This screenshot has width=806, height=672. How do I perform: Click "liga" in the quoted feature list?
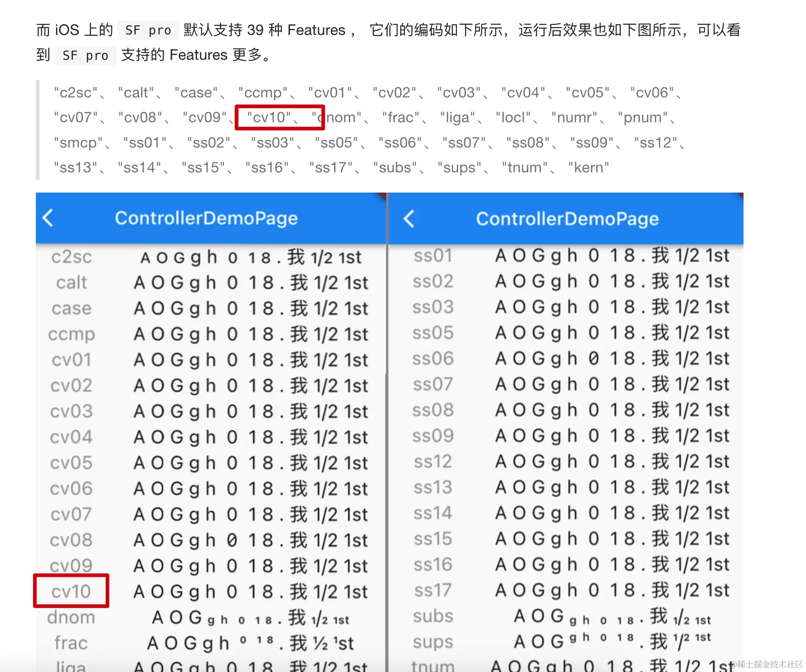pyautogui.click(x=458, y=118)
